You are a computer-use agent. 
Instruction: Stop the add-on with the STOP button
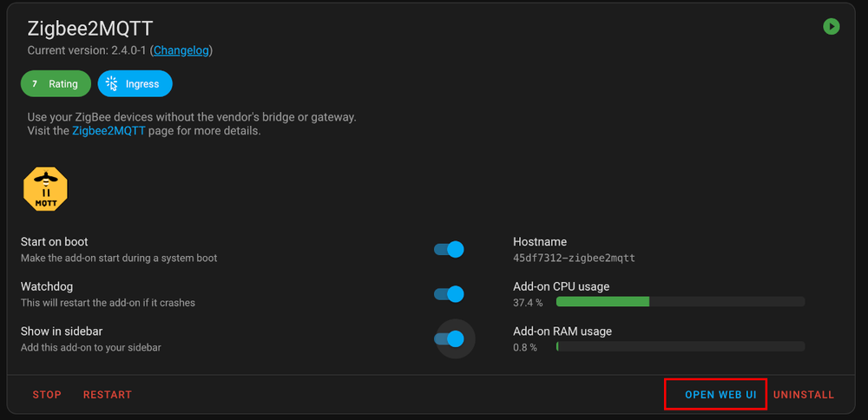[47, 395]
